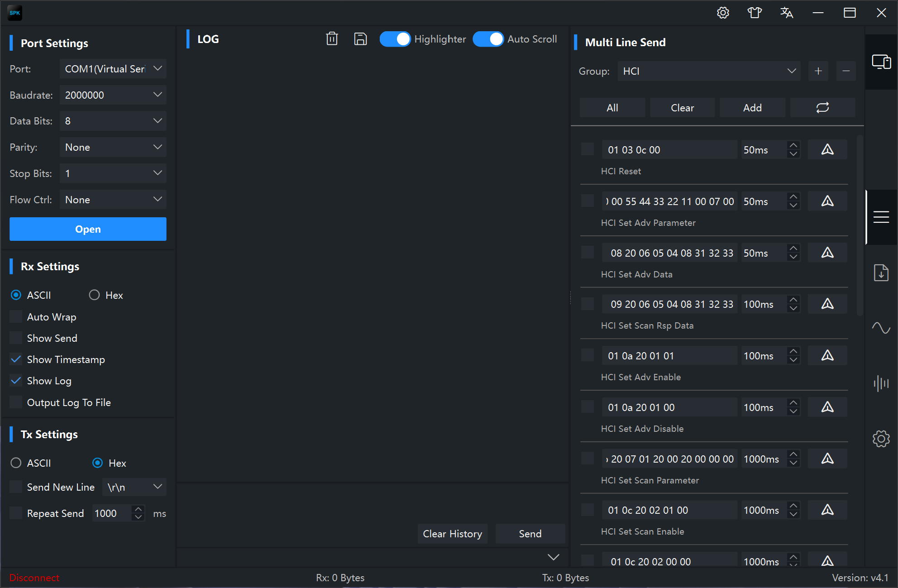898x588 pixels.
Task: Enable the Auto Wrap checkbox
Action: pyautogui.click(x=16, y=316)
